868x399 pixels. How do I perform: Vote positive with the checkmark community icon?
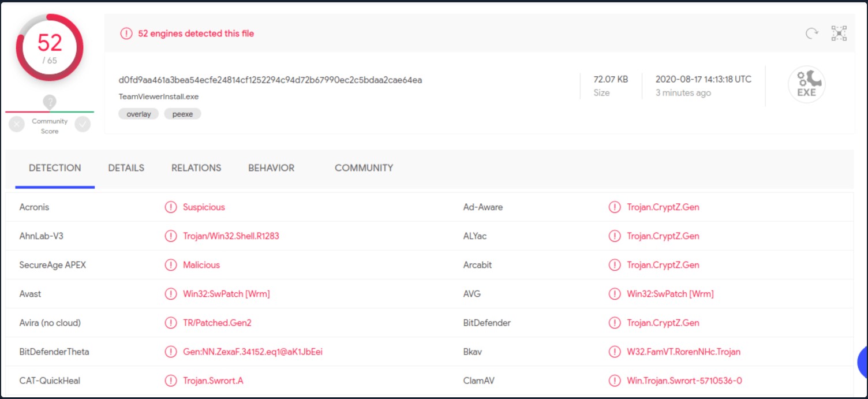(x=83, y=124)
